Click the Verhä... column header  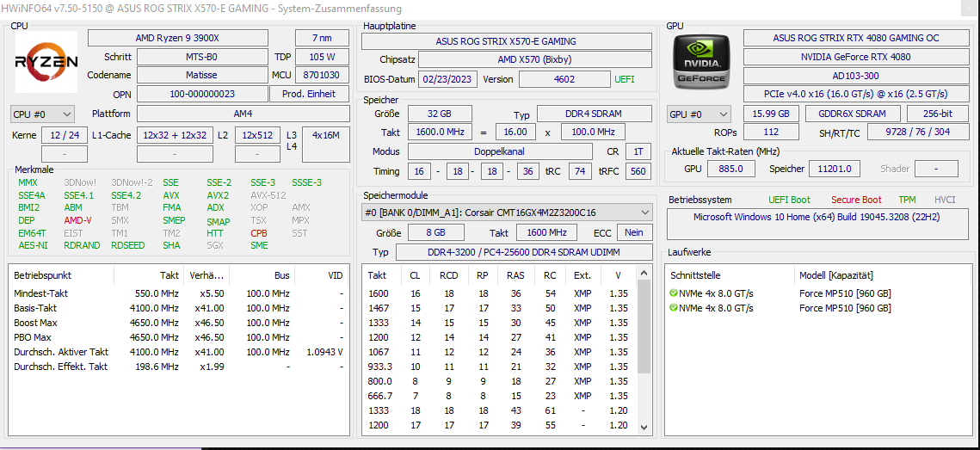[206, 275]
